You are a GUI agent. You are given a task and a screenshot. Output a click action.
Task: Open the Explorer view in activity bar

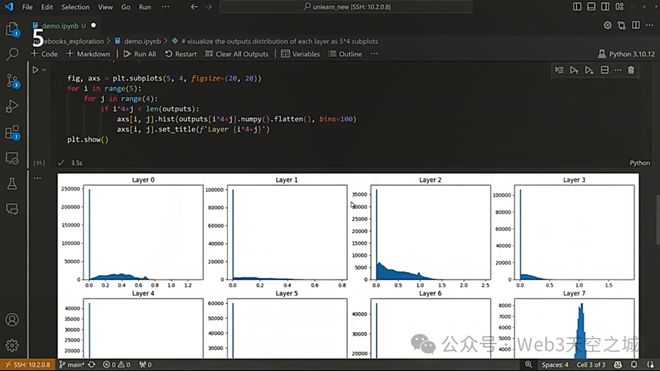point(12,29)
